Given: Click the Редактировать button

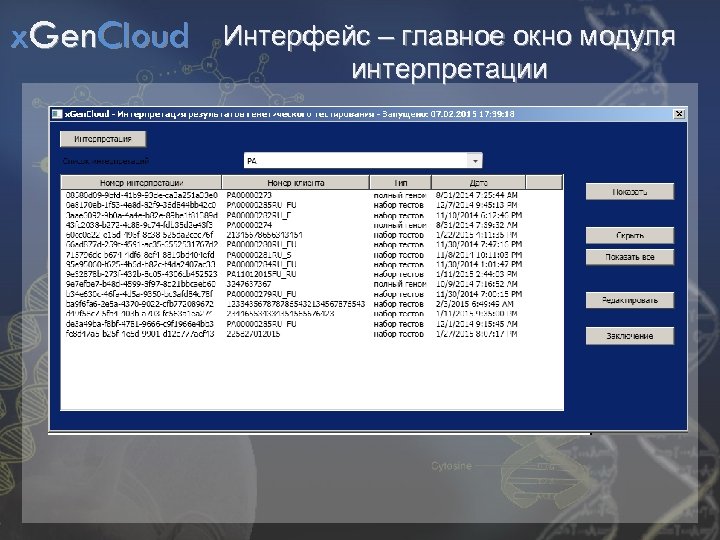Looking at the screenshot, I should (x=630, y=300).
